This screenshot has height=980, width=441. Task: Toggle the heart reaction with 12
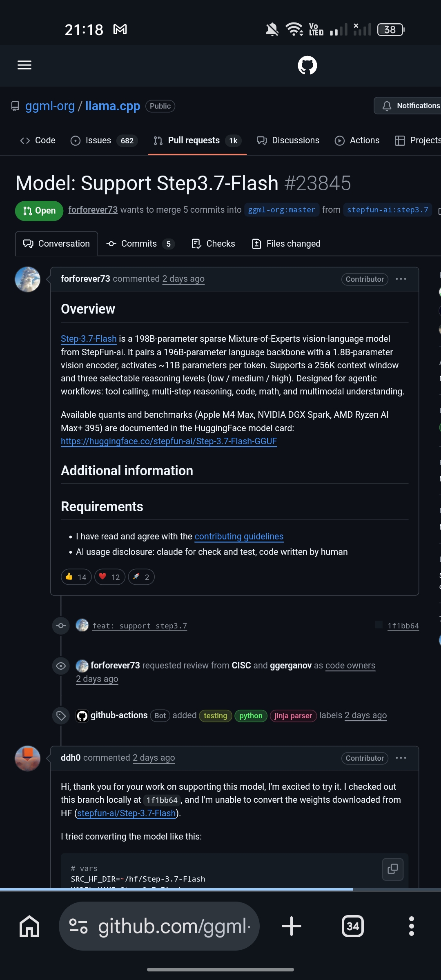click(x=110, y=577)
